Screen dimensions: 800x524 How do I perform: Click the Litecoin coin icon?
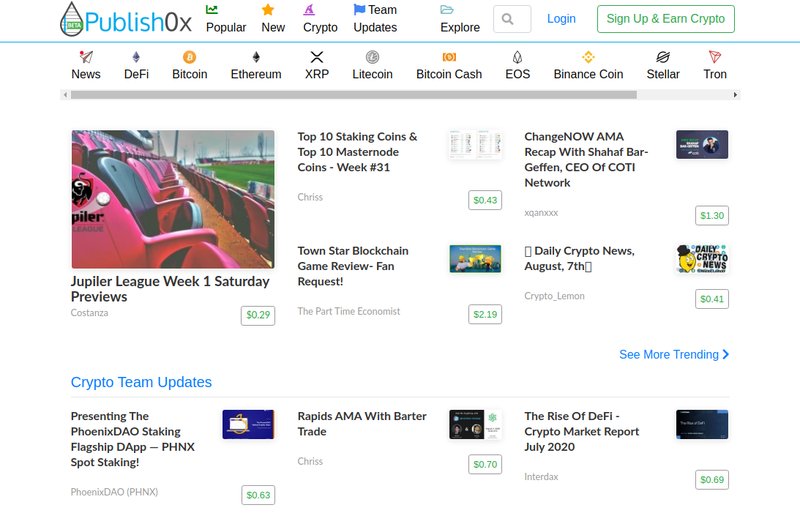(372, 57)
